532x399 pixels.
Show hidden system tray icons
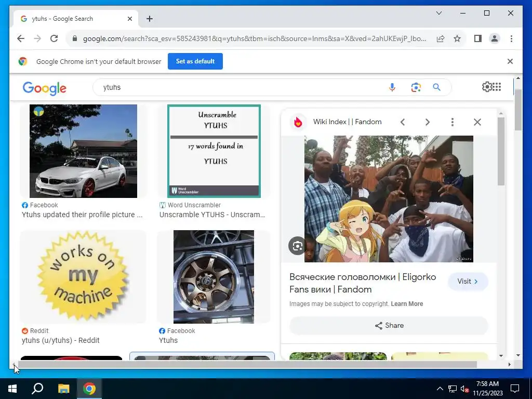coord(440,389)
